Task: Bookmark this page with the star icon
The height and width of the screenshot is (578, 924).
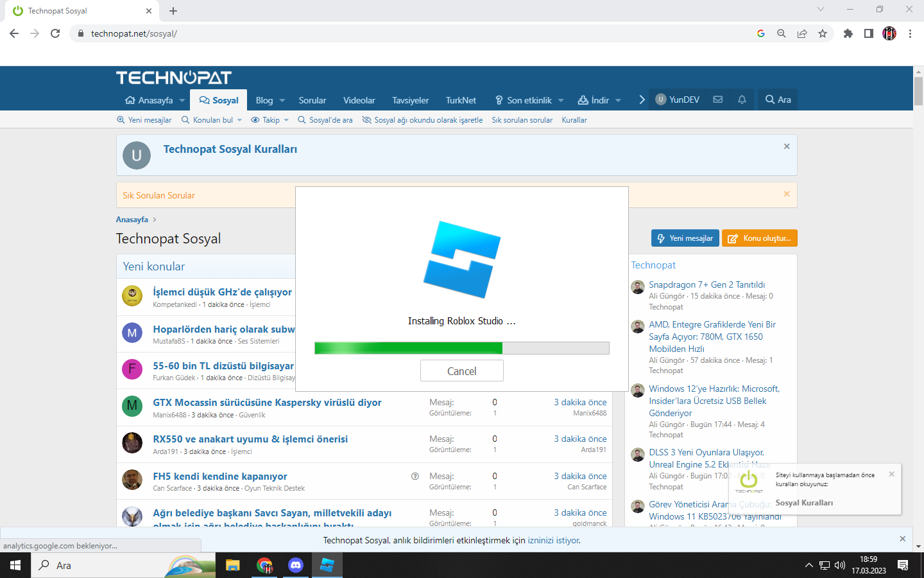Action: tap(823, 33)
